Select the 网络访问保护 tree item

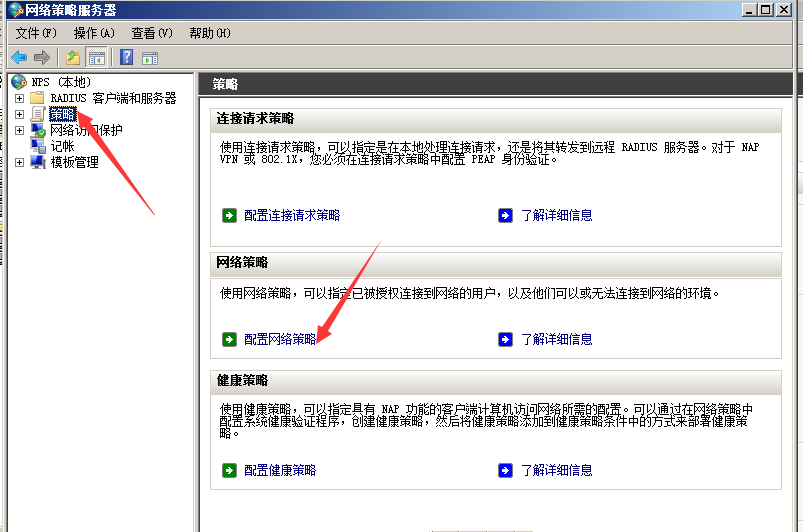click(86, 130)
